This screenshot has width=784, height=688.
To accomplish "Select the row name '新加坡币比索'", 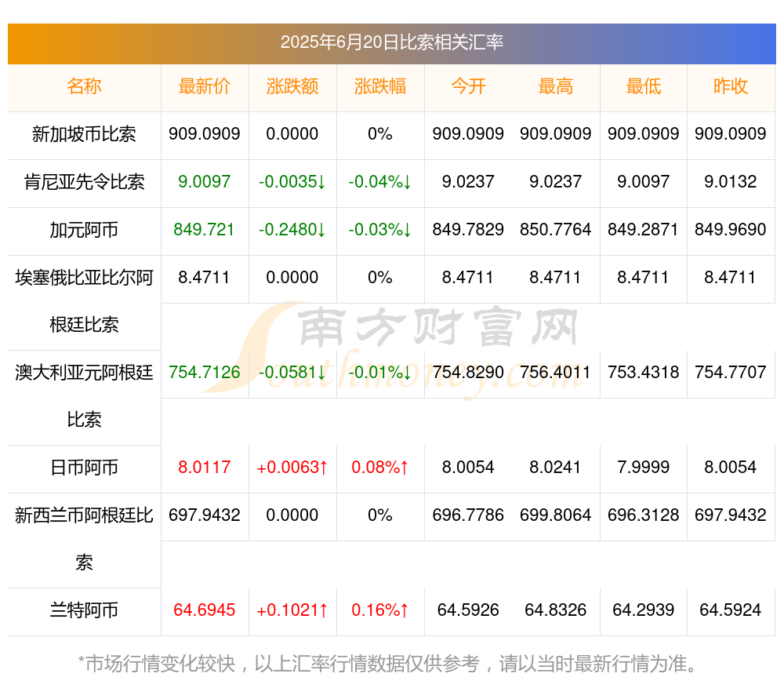I will point(84,134).
